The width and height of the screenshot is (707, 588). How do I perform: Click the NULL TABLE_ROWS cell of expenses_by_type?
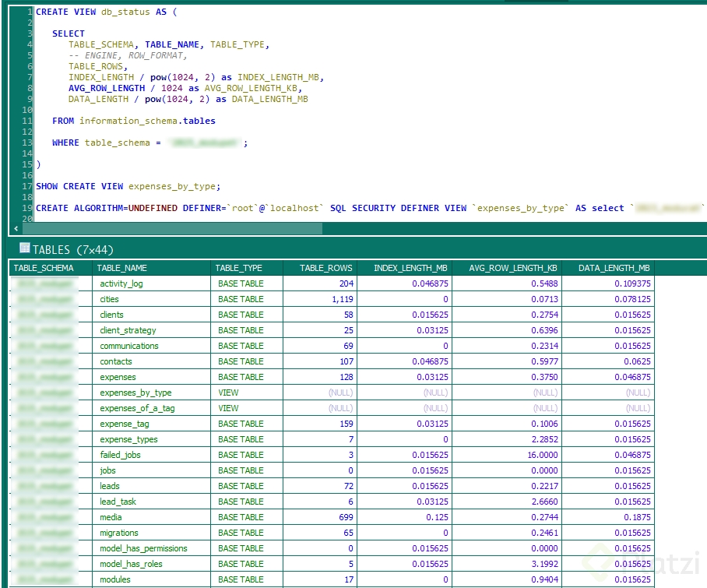pyautogui.click(x=320, y=393)
